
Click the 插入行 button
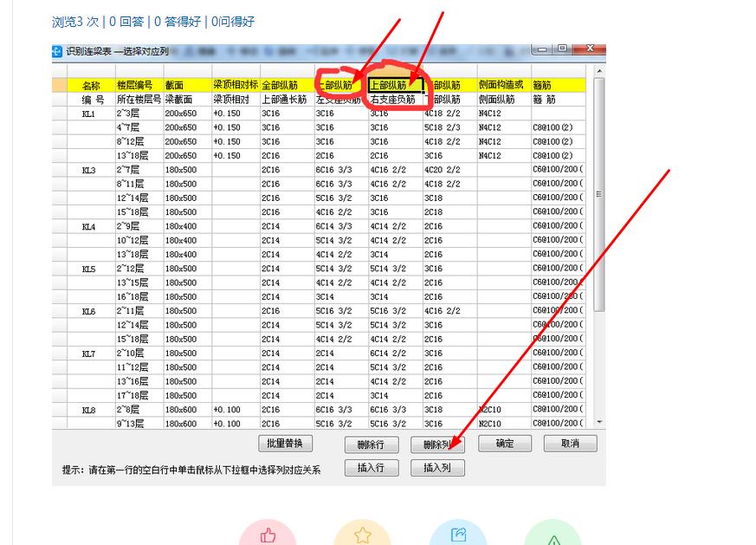click(x=372, y=468)
